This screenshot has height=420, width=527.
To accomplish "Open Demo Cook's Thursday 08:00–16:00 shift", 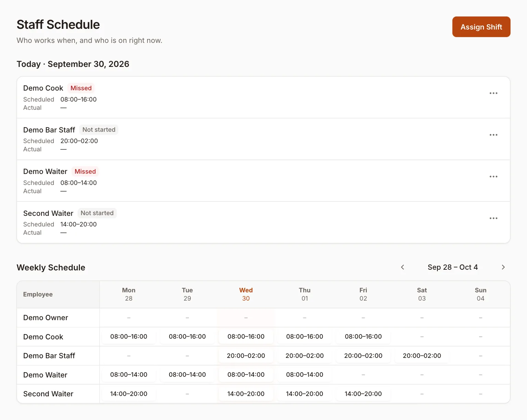I will tap(305, 337).
